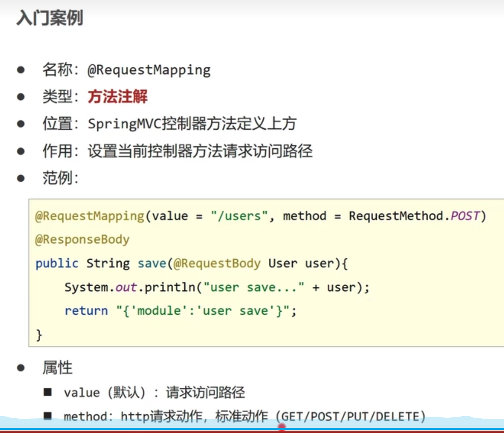This screenshot has height=433, width=504.
Task: Click the text 名称: @RequestMapping
Action: pyautogui.click(x=127, y=70)
